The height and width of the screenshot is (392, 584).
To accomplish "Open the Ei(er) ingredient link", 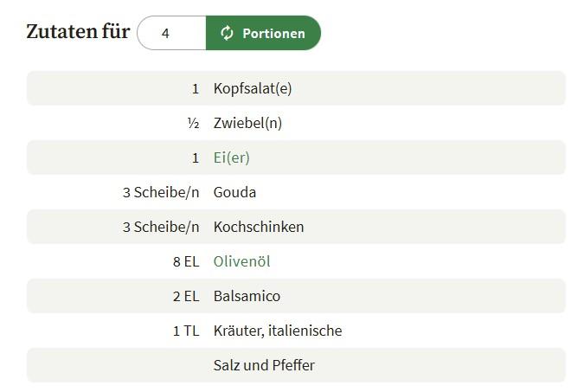I will (231, 157).
